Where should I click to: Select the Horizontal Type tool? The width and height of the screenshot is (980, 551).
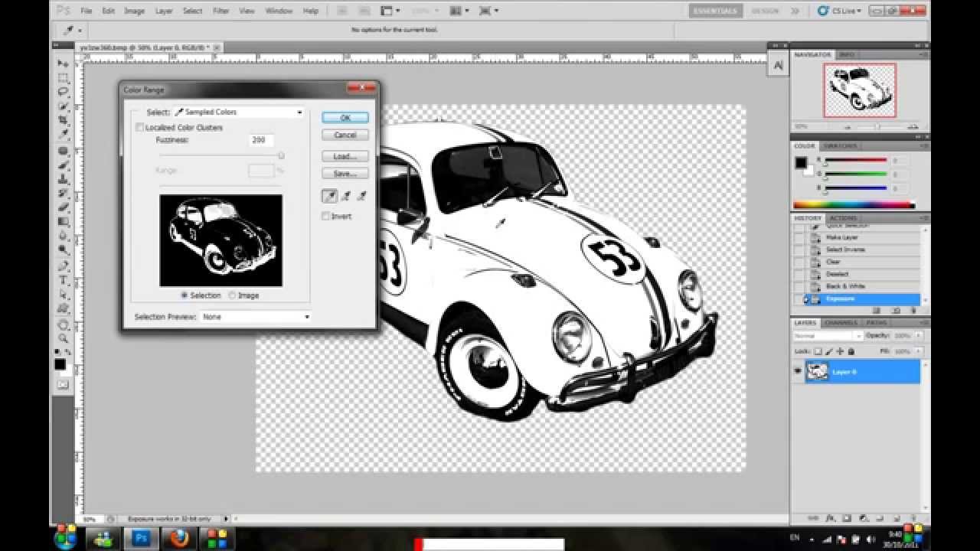pyautogui.click(x=64, y=280)
